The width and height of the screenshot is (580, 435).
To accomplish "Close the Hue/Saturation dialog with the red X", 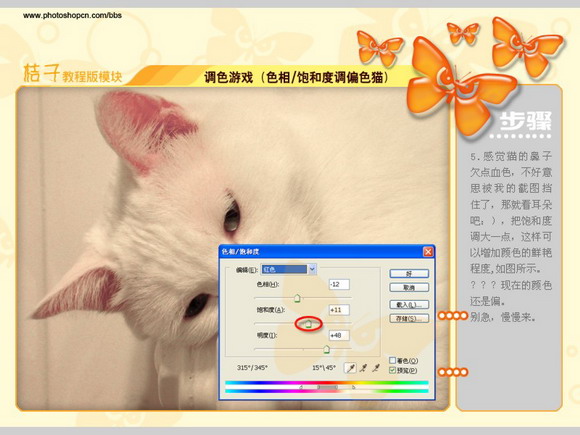I will 428,252.
